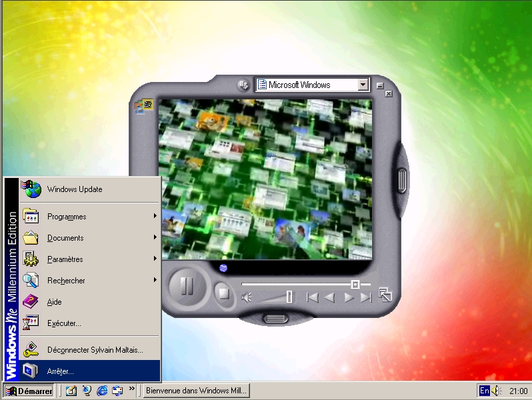Screen dimensions: 532x400
Task: Open the Microsoft Windows playlist dropdown
Action: 363,85
